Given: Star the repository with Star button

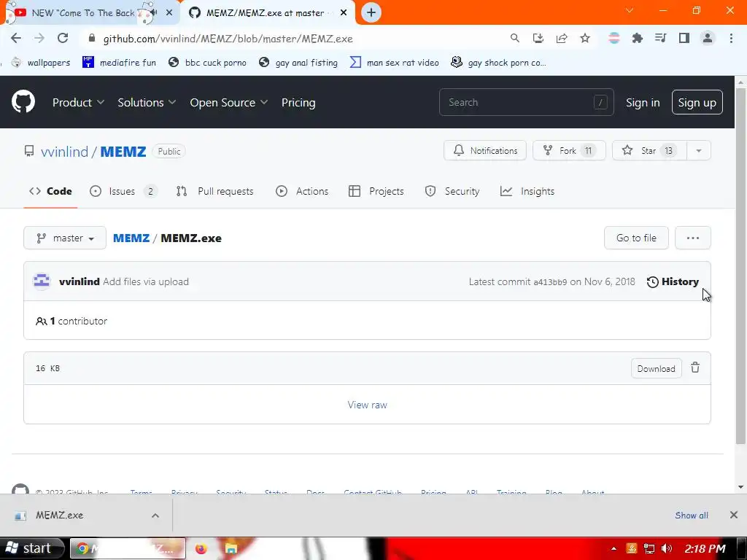Looking at the screenshot, I should 649,150.
